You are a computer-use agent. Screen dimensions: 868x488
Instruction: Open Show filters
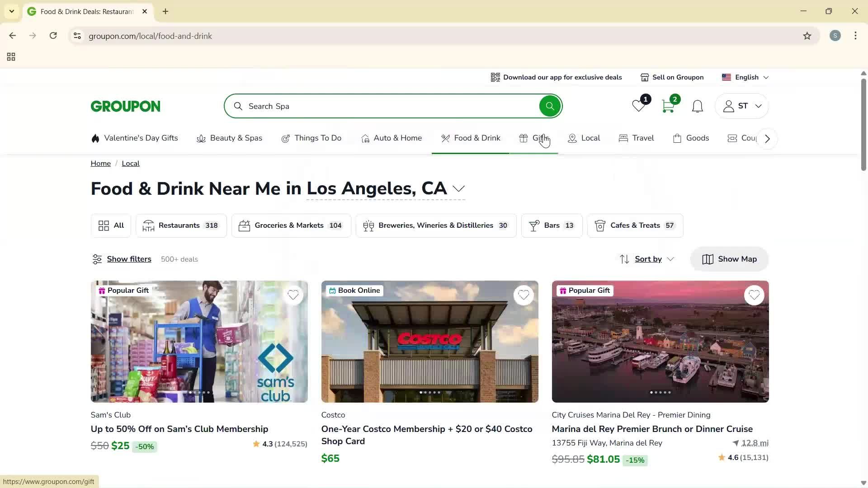pos(121,259)
